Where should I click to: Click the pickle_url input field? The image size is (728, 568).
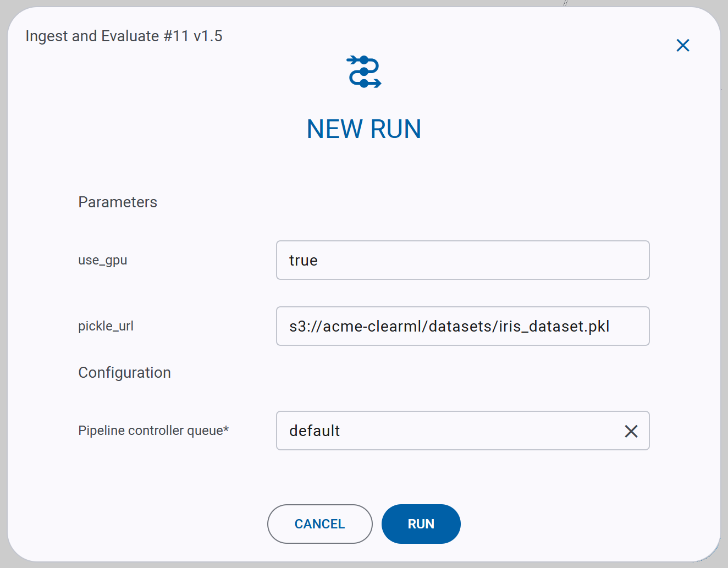[462, 326]
